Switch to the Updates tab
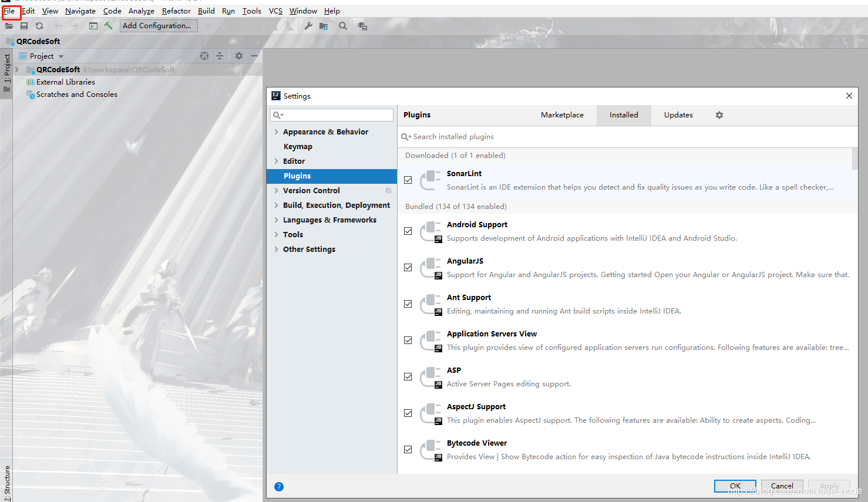The image size is (868, 502). pos(678,115)
